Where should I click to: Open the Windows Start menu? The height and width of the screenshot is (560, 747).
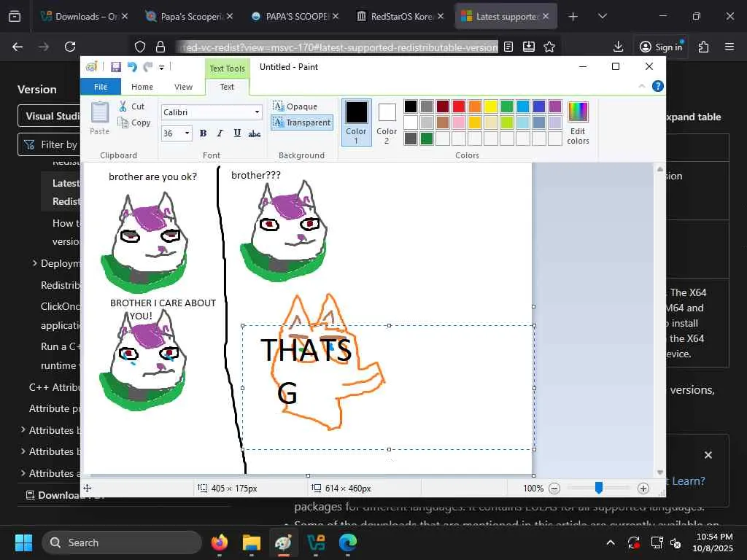click(x=23, y=542)
